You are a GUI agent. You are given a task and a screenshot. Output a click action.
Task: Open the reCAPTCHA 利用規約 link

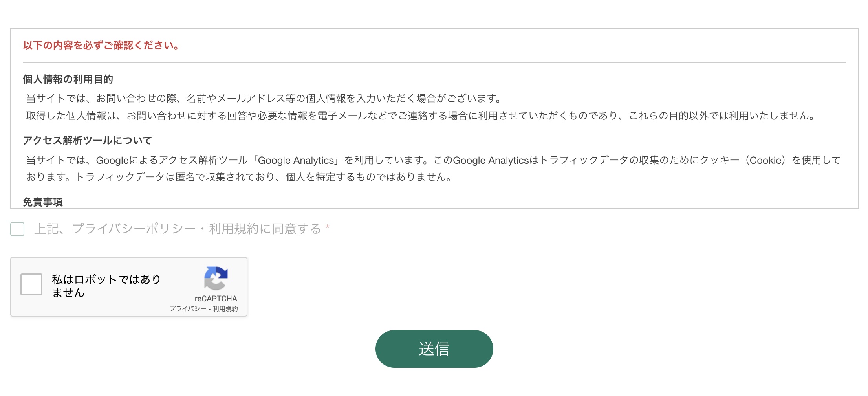(x=225, y=309)
